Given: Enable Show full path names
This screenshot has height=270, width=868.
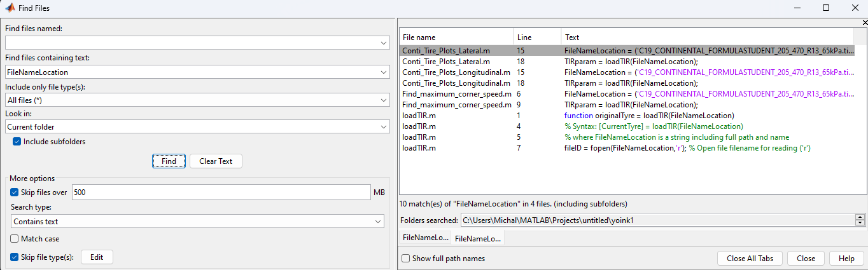Looking at the screenshot, I should pos(406,259).
